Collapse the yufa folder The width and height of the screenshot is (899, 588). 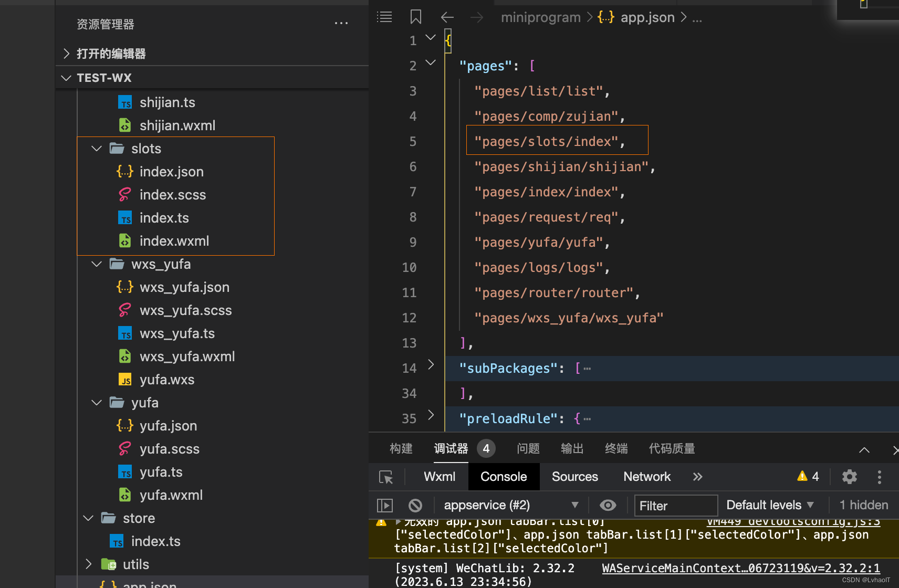pyautogui.click(x=97, y=403)
